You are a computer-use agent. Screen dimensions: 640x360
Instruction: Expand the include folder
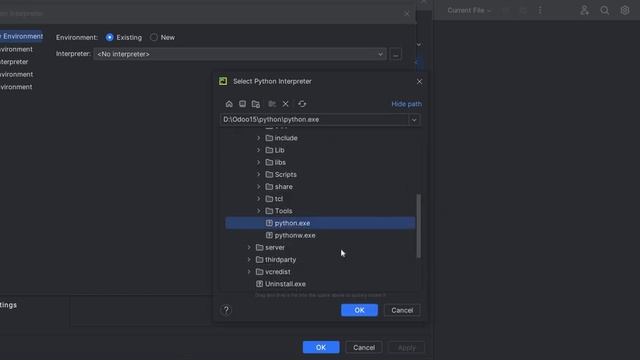click(x=258, y=138)
